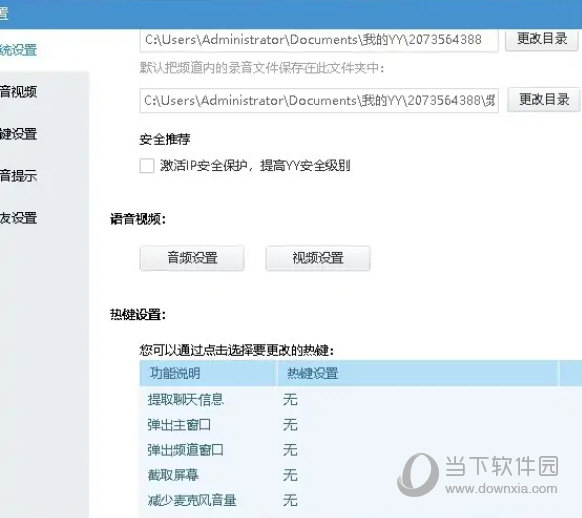Enable the IP安全保护 checkbox
Viewport: 582px width, 518px height.
147,165
